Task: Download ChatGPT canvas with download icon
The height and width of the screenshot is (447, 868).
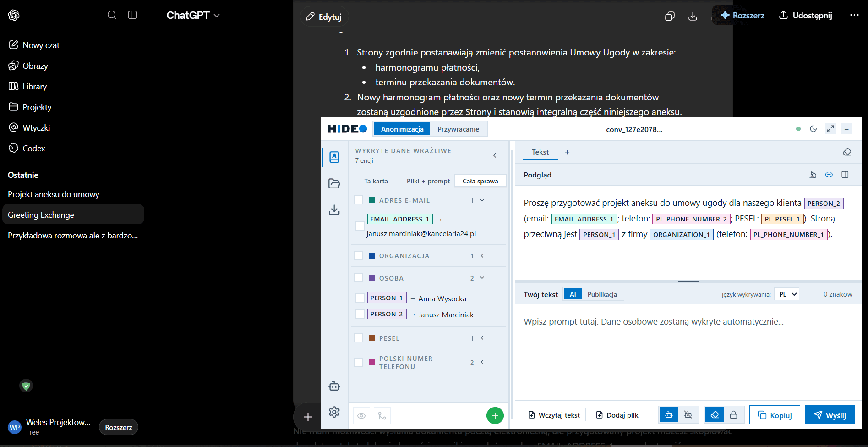Action: 693,17
